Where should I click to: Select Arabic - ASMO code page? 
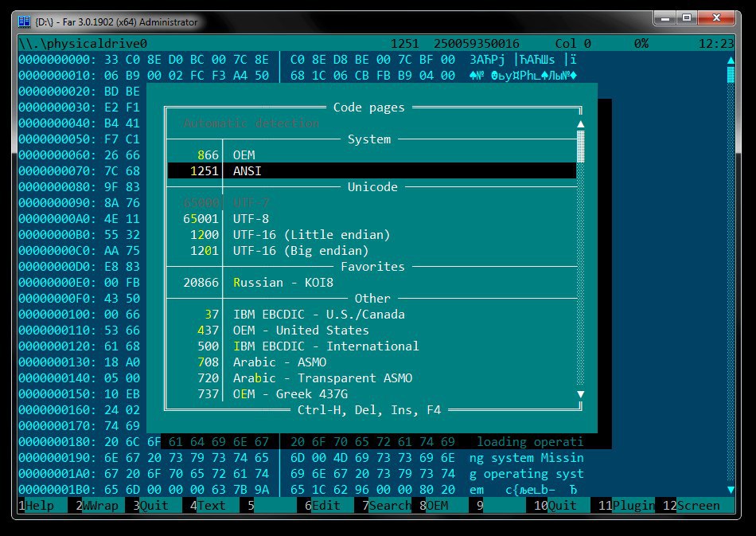tap(372, 362)
